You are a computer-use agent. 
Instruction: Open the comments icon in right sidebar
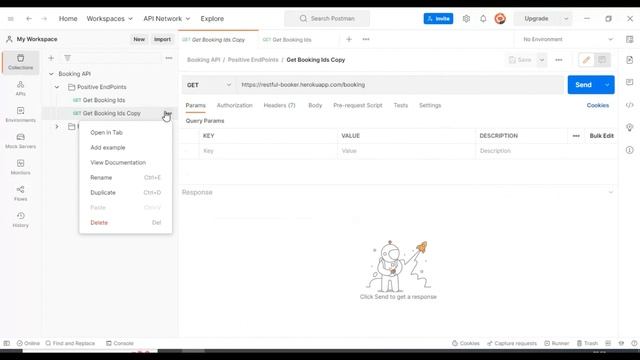coord(629,82)
